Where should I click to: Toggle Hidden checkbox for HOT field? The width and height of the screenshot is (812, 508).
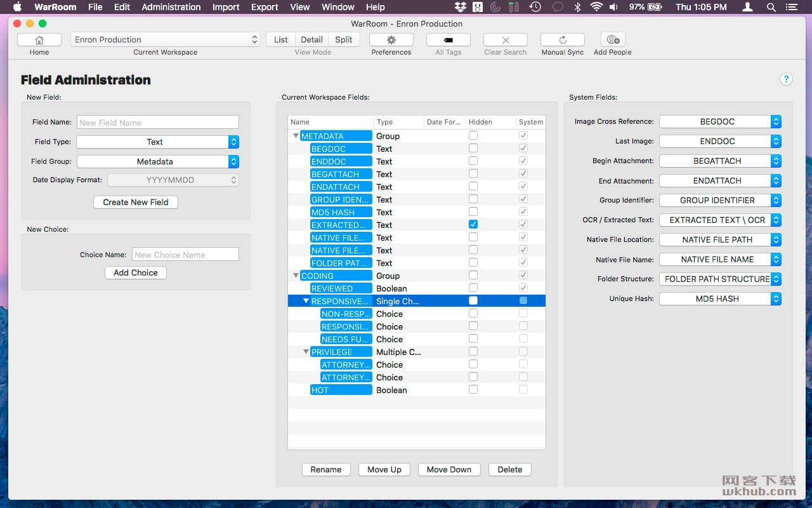(473, 389)
